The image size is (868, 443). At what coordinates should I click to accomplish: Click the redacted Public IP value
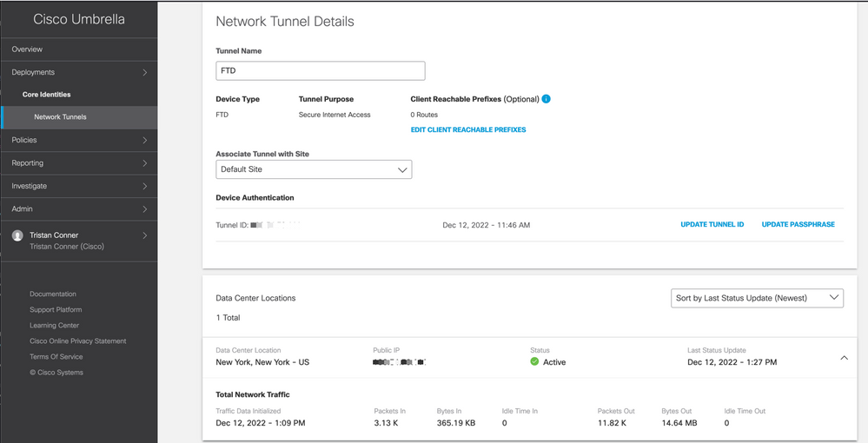click(399, 362)
